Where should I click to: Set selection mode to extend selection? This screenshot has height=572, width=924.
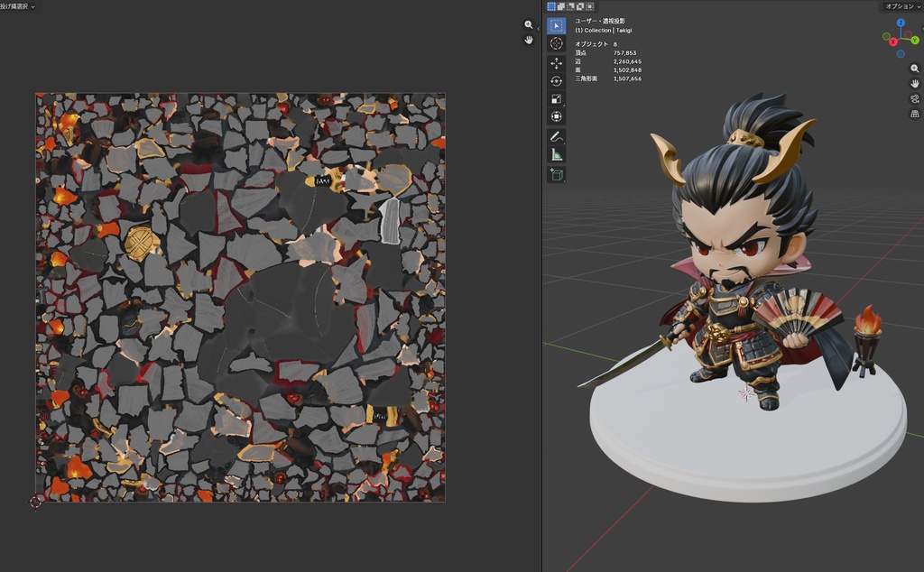point(561,6)
